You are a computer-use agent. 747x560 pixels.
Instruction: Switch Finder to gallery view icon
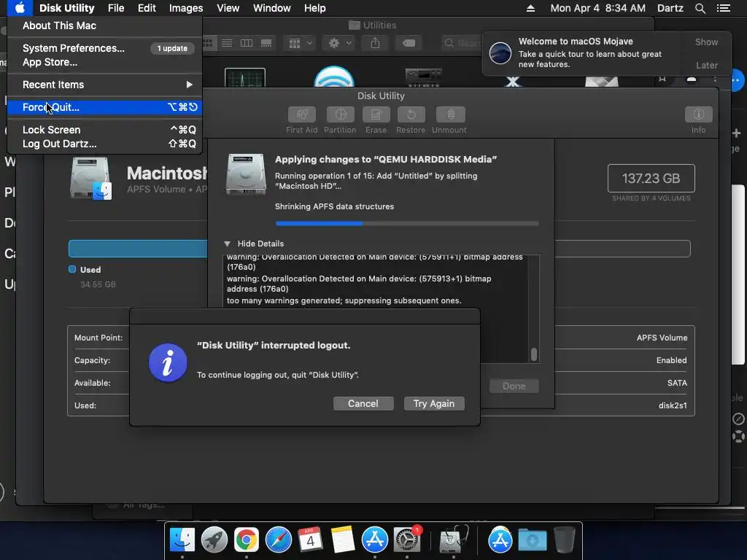tap(266, 43)
